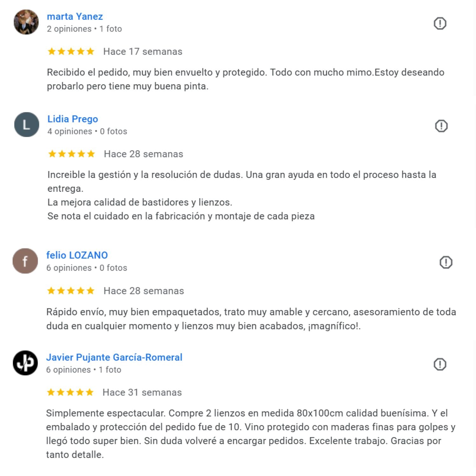Click Javier Pujante García-Romeral name link

[x=114, y=357]
